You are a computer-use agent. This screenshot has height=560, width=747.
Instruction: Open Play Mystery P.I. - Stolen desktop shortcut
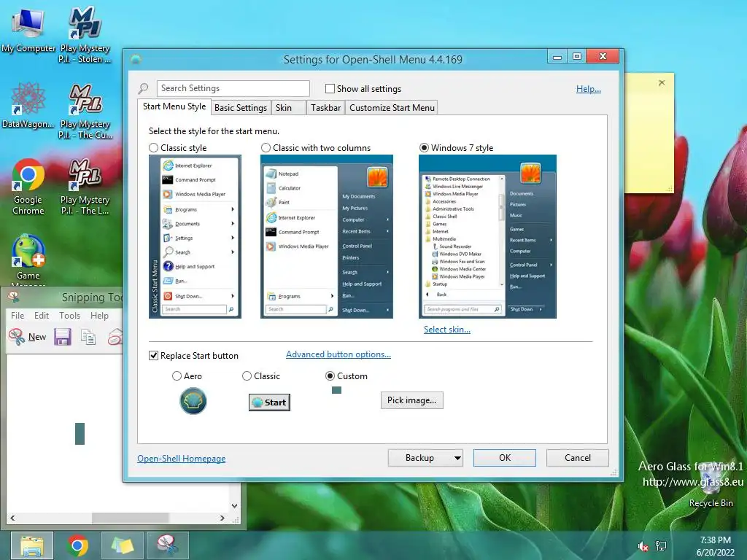[x=85, y=34]
